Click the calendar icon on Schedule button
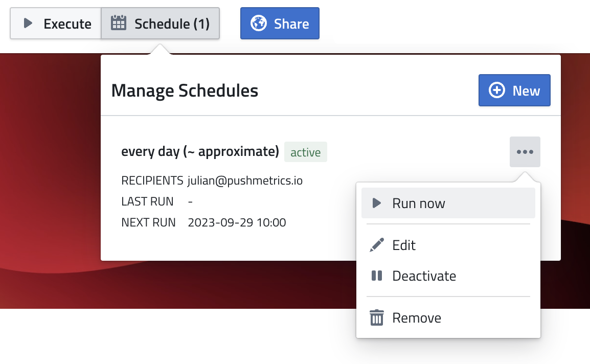This screenshot has width=590, height=364. [119, 23]
